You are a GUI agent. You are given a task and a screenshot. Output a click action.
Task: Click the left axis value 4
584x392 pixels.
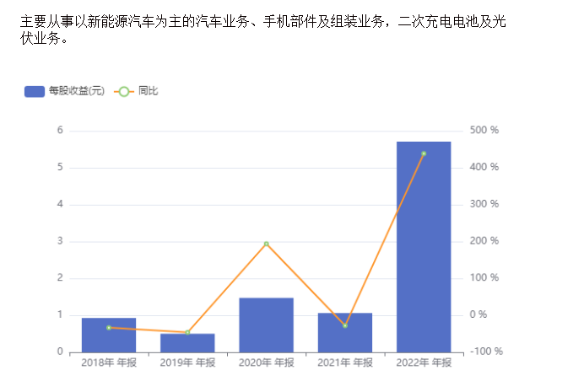pyautogui.click(x=60, y=204)
